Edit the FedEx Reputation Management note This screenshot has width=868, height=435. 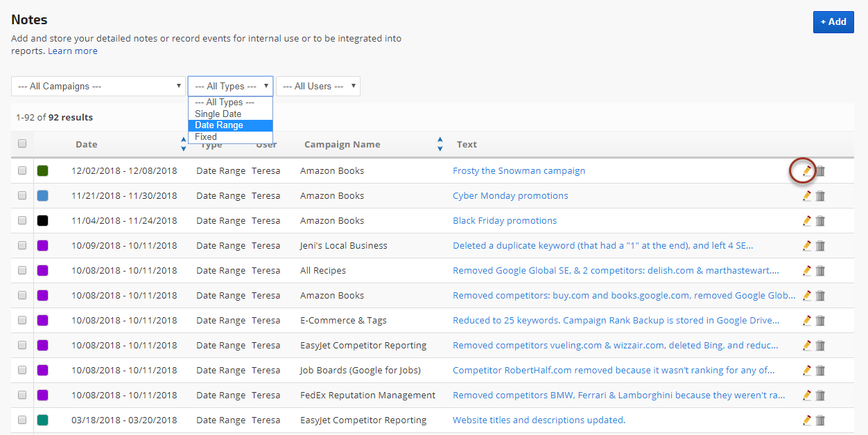click(x=806, y=396)
